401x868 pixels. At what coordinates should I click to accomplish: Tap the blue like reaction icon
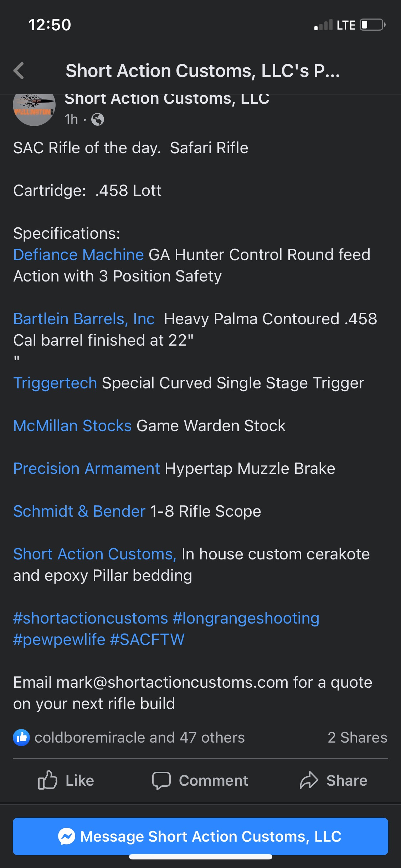click(x=21, y=737)
